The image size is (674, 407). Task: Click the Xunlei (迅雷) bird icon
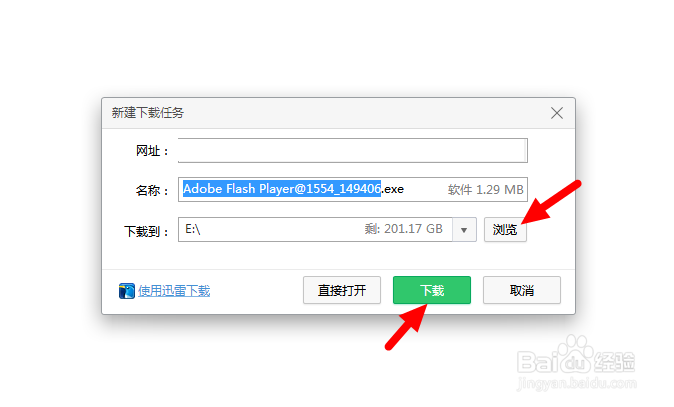coord(126,291)
